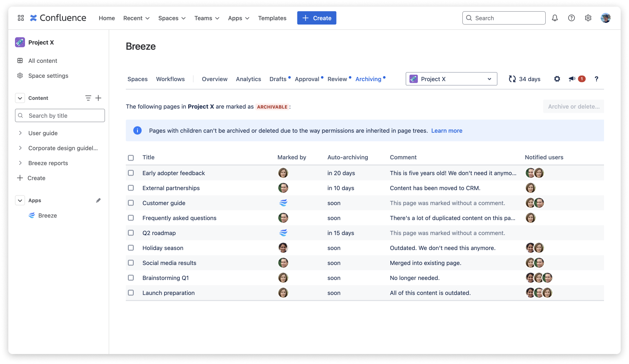Switch to the Breeze Spaces tab
The width and height of the screenshot is (629, 364).
click(x=137, y=79)
